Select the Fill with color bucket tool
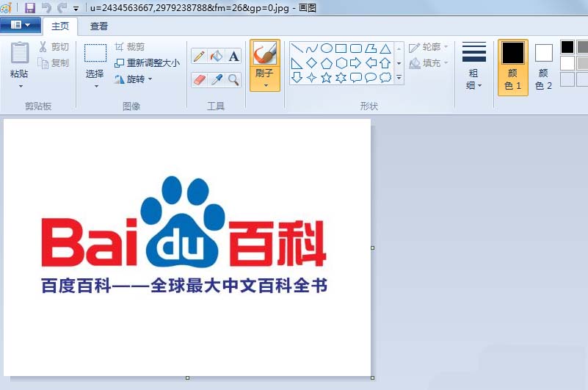Viewport: 588px width, 390px height. pos(217,57)
